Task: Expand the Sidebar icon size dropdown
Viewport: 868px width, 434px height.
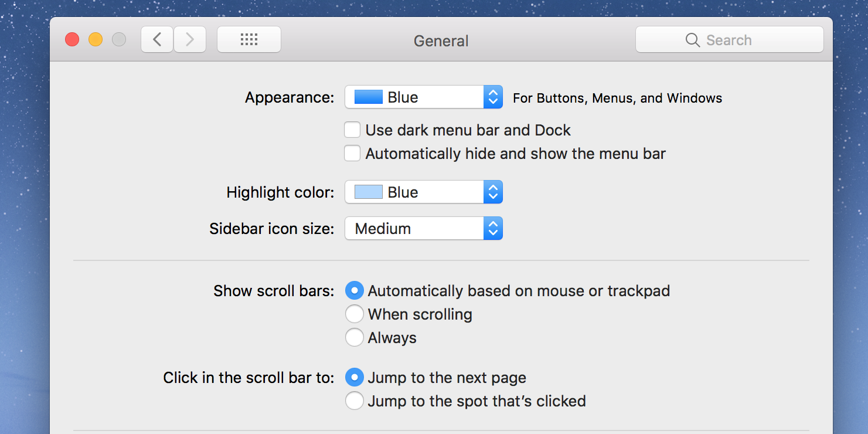Action: tap(423, 229)
